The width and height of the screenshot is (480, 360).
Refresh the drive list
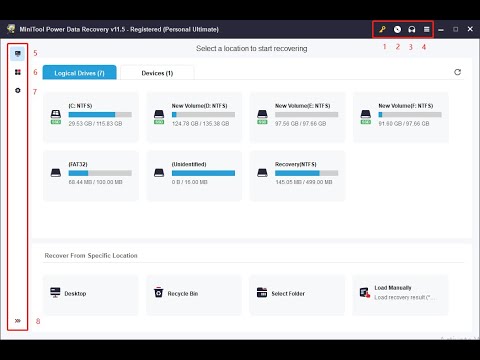[x=457, y=72]
